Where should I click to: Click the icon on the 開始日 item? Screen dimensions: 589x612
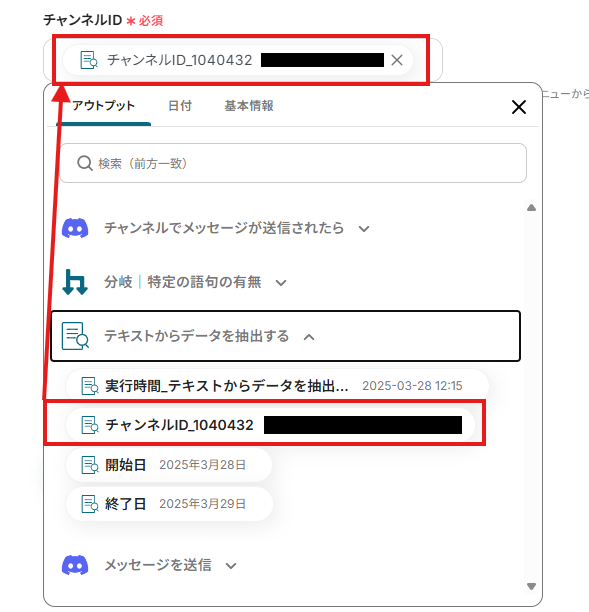(90, 465)
